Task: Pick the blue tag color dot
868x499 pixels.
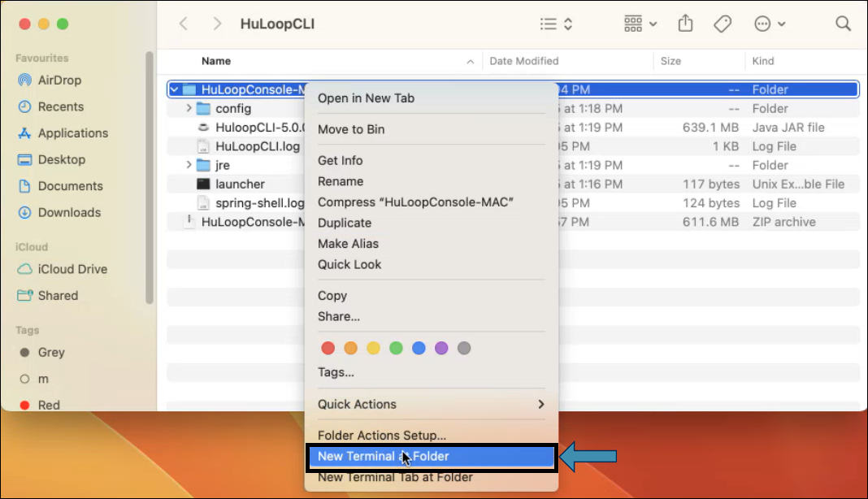Action: click(419, 349)
